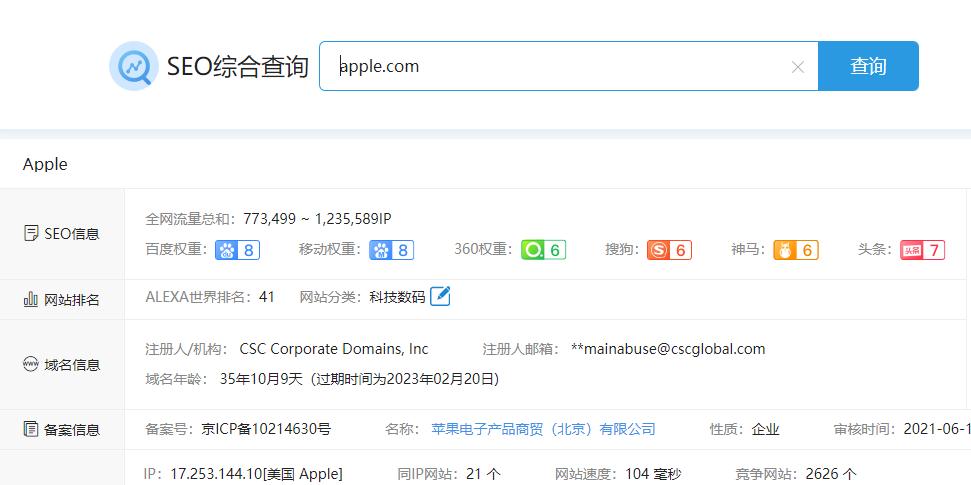Click the IP address 17.253.144.10[美国 Apple]
The width and height of the screenshot is (971, 485).
coord(256,474)
